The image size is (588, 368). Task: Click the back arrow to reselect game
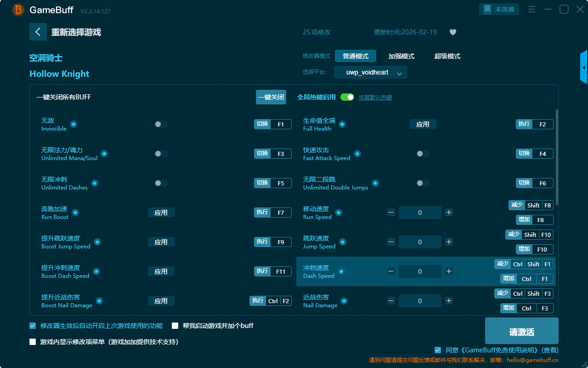(x=38, y=32)
